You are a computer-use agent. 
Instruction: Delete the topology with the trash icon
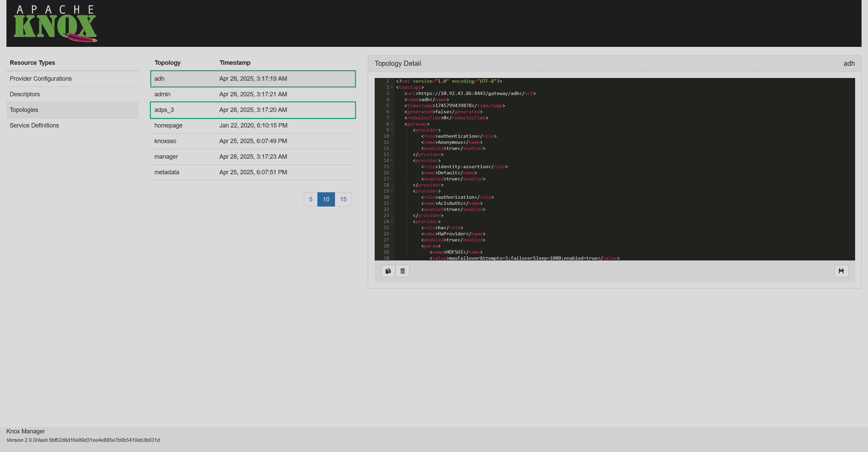click(402, 271)
